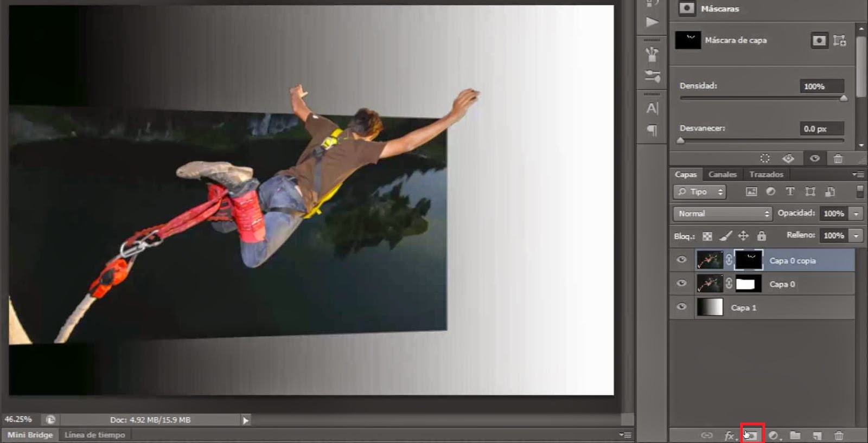The height and width of the screenshot is (443, 868).
Task: Create new adjustment layer icon
Action: pos(774,435)
